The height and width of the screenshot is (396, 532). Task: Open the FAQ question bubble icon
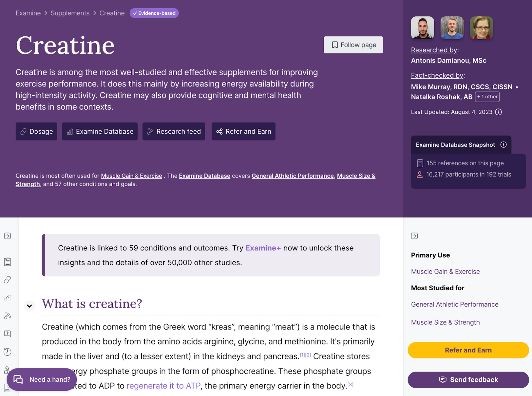click(x=7, y=333)
